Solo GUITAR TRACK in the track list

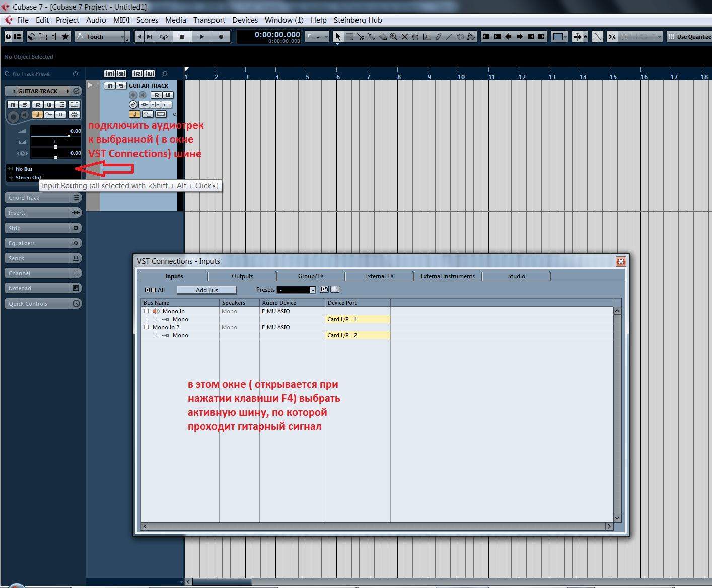point(121,86)
